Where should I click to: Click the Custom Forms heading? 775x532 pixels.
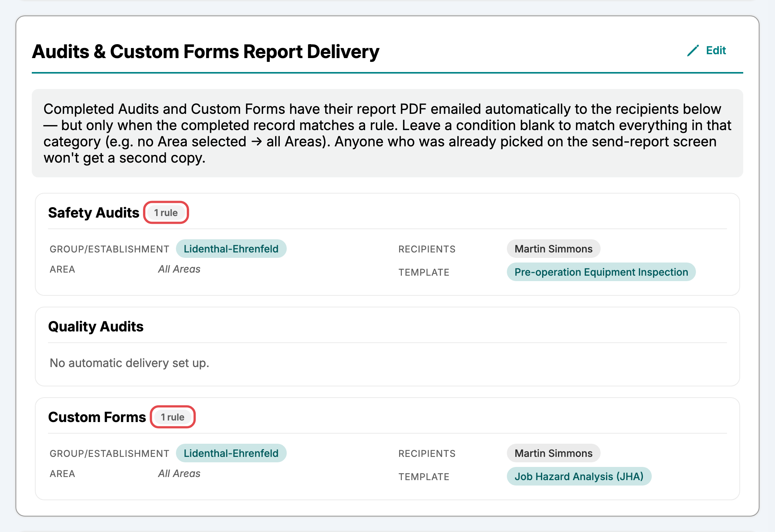pyautogui.click(x=97, y=417)
